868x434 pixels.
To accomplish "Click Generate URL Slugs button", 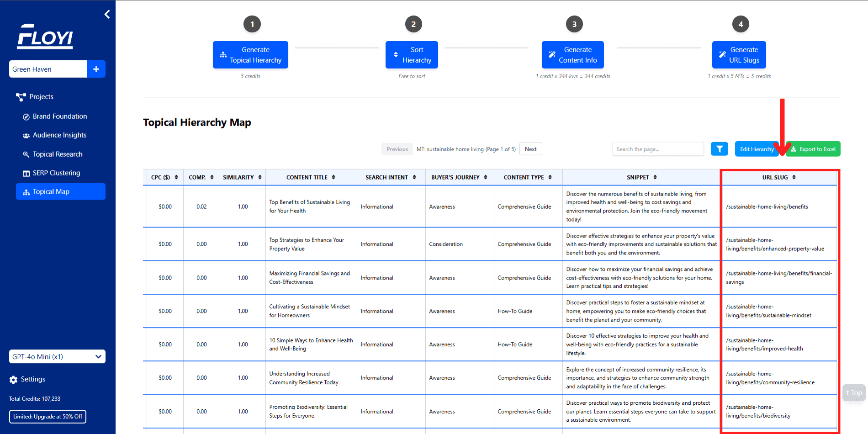I will click(x=739, y=55).
